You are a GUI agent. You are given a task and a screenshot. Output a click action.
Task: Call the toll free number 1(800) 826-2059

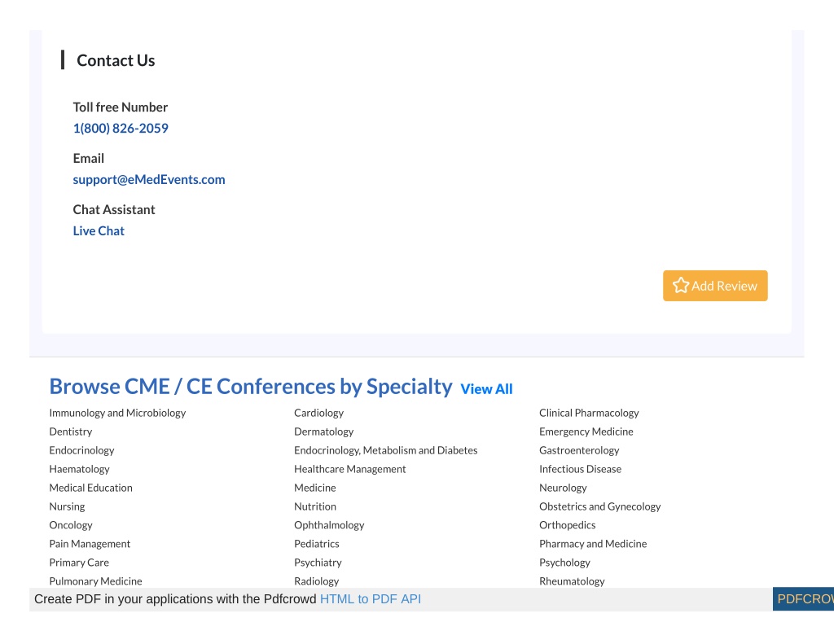pos(121,128)
